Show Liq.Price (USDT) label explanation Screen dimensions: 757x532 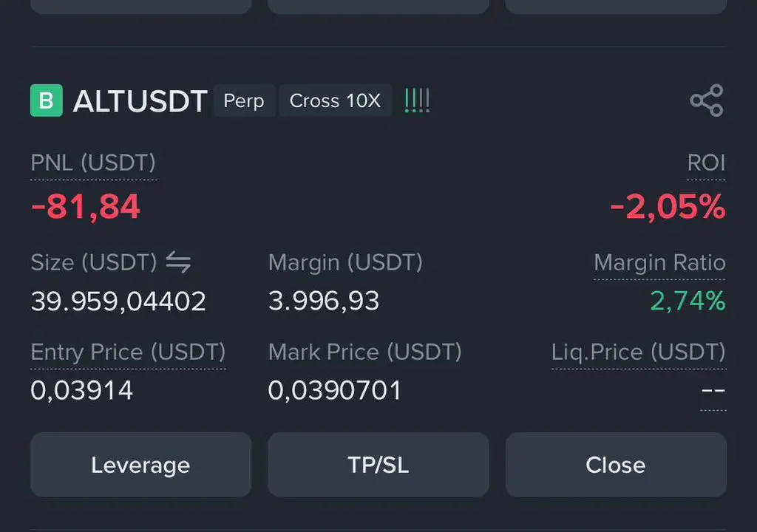639,352
